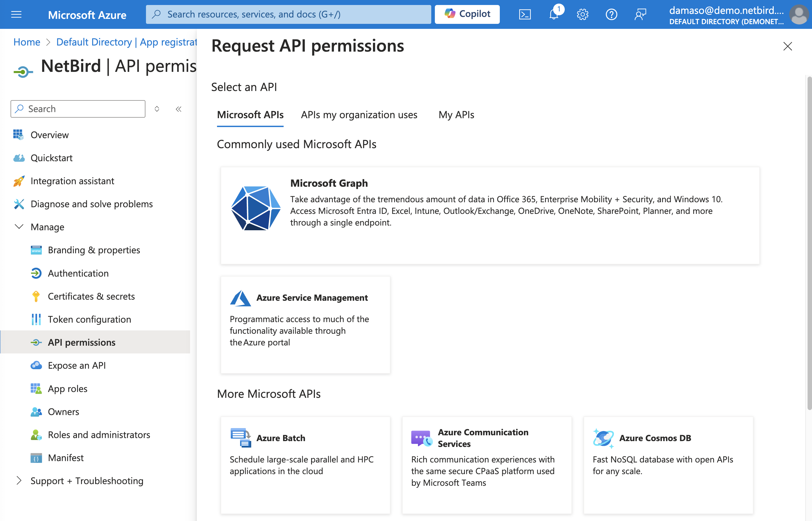Collapse the left navigation pane
The image size is (812, 521).
point(178,108)
